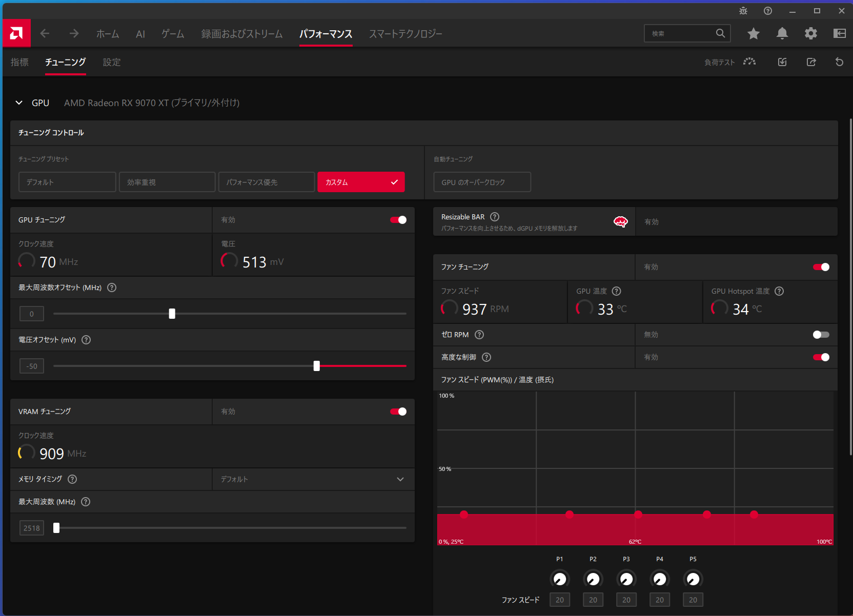Click the red brain icon in Resizable BAR
Image resolution: width=853 pixels, height=616 pixels.
point(621,221)
